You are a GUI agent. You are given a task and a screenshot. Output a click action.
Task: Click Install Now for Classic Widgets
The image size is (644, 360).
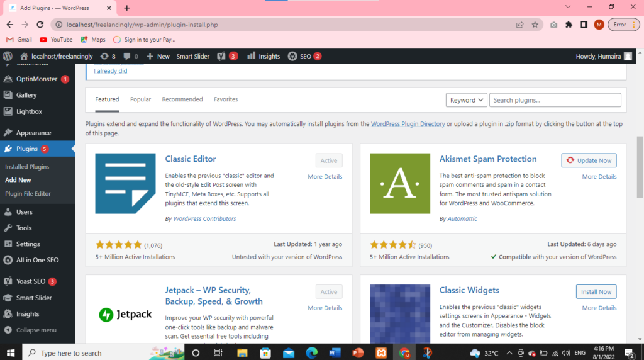[596, 292]
